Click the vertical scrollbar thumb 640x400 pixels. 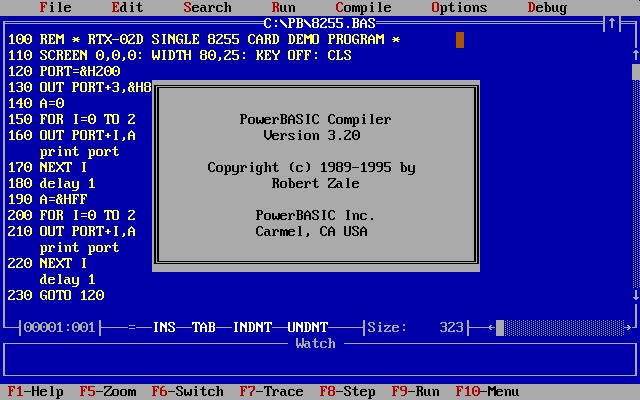636,72
